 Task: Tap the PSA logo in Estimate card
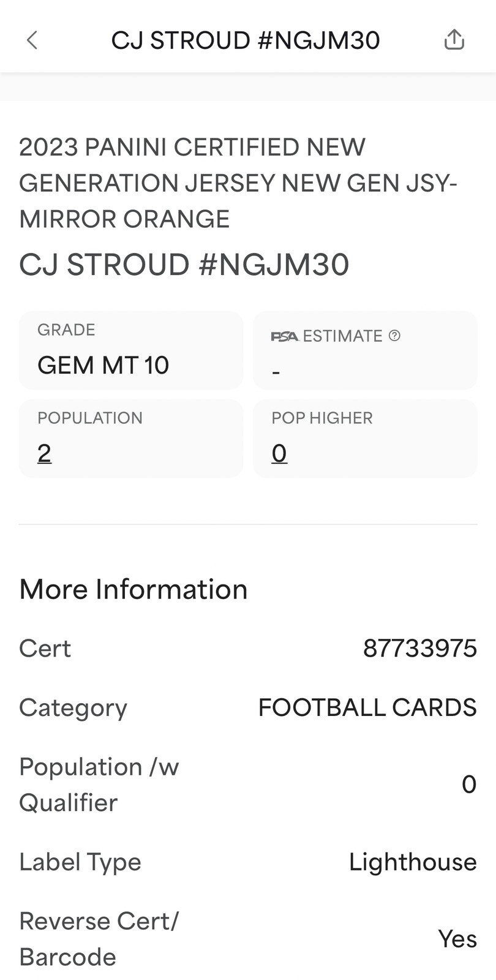click(285, 336)
